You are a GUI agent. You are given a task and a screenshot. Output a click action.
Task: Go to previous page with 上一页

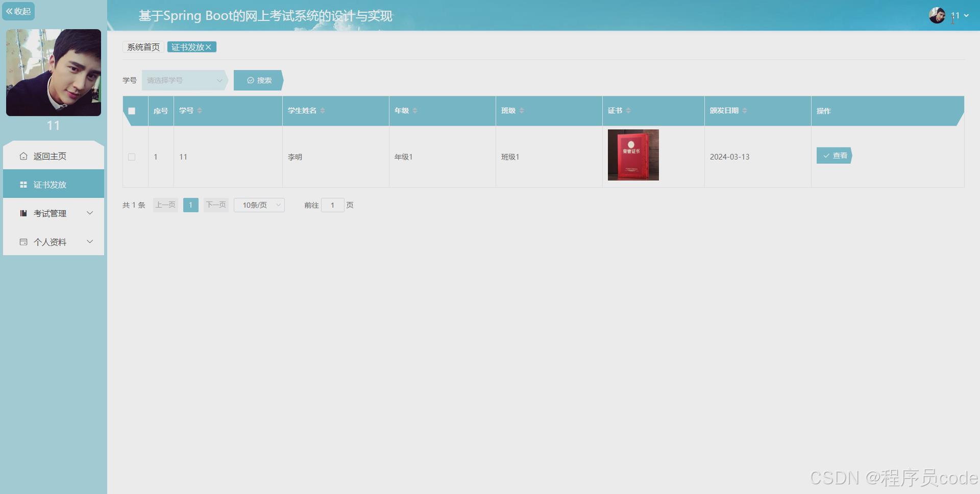(165, 205)
